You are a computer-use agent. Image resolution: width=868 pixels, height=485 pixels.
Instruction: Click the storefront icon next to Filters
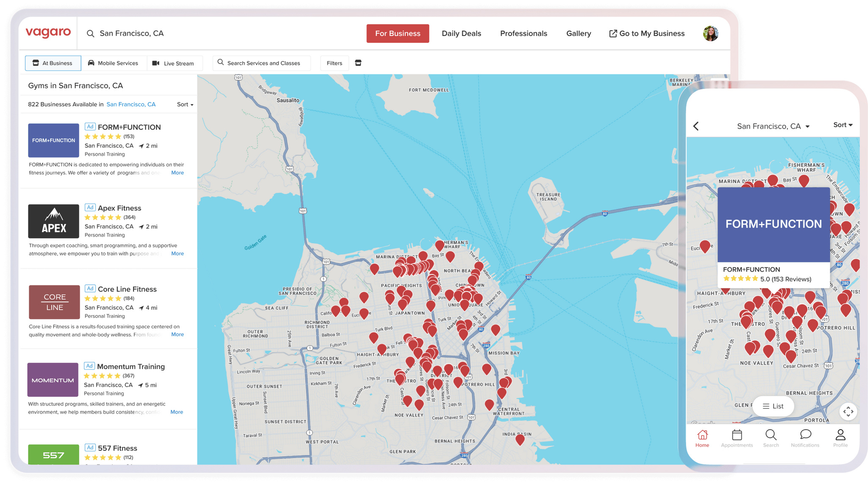click(358, 63)
